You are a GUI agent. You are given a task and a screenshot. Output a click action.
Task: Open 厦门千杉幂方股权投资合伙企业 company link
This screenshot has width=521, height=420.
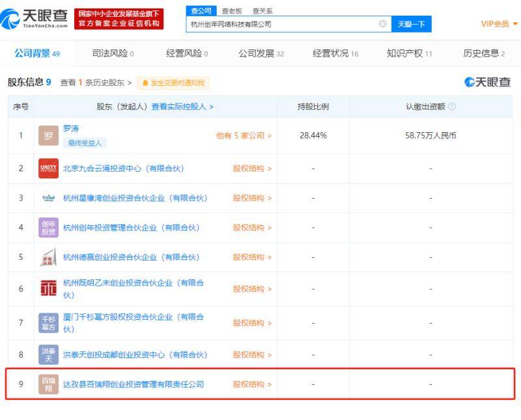tap(134, 323)
